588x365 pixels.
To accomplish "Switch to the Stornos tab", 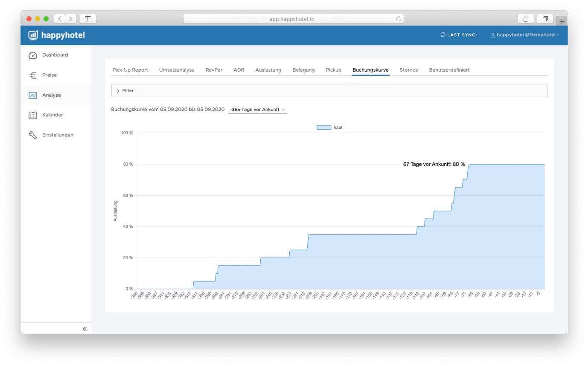I will tap(408, 70).
